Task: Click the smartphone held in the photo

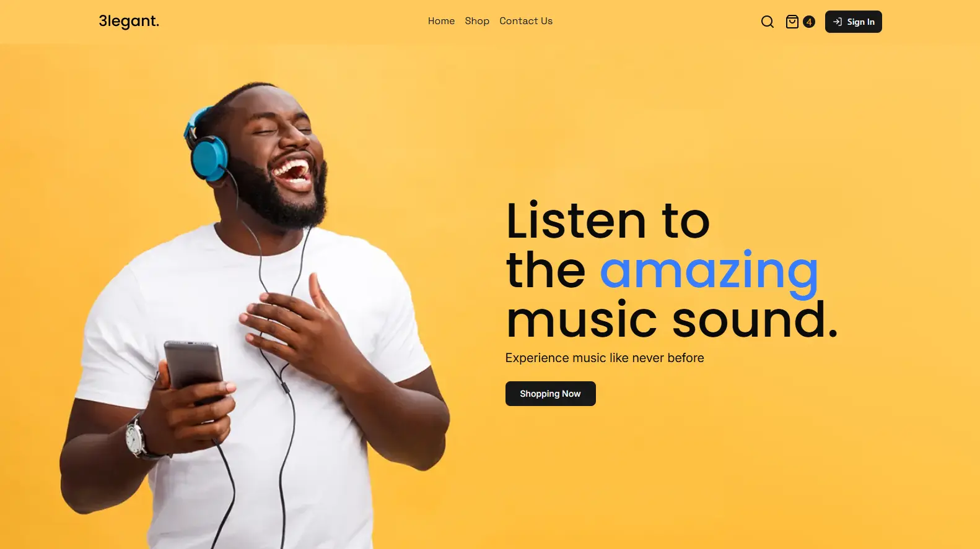Action: pos(194,371)
